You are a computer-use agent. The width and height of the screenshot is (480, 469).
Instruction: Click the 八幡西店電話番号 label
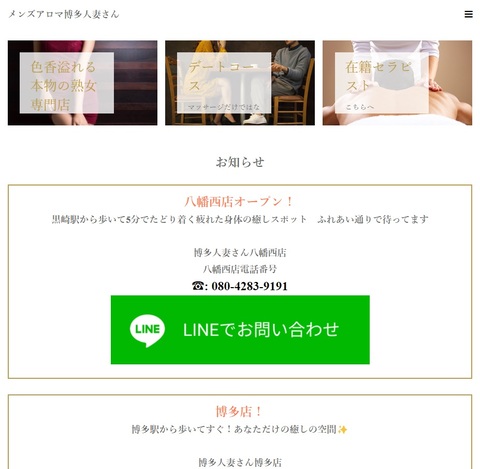point(240,269)
